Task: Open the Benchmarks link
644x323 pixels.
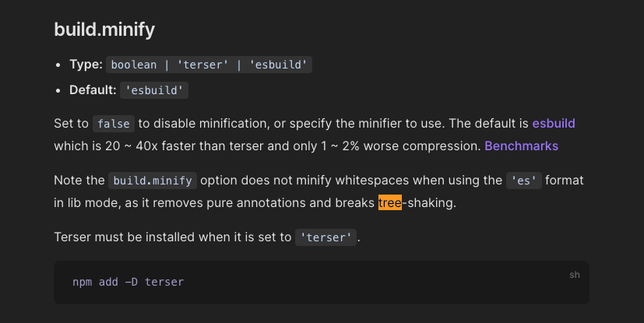Action: point(521,146)
